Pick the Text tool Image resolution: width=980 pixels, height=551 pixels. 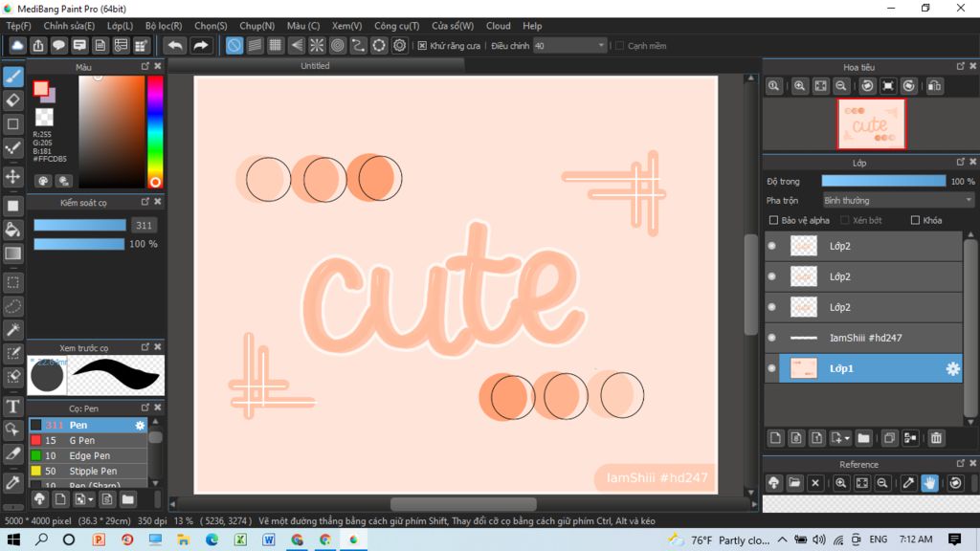click(x=13, y=407)
